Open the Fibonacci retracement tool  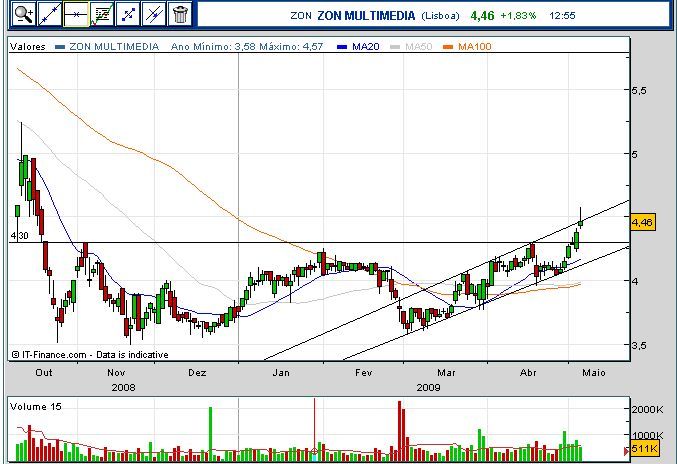click(x=102, y=14)
